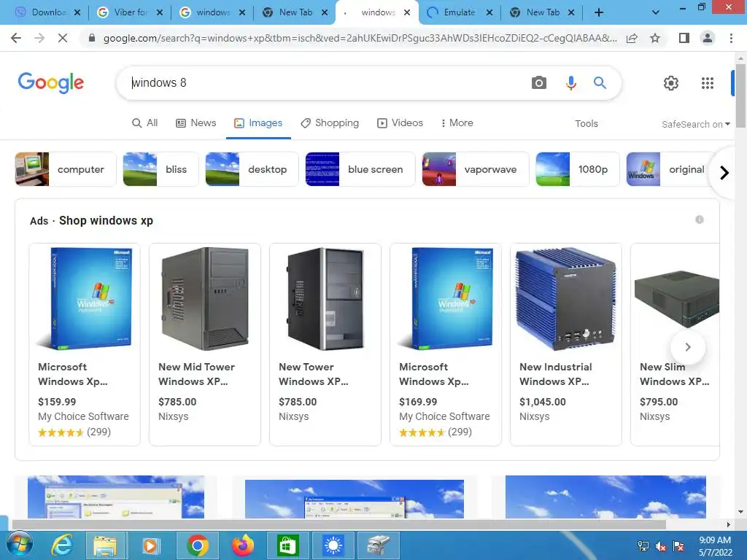Open Windows Start button
This screenshot has height=560, width=747.
20,545
